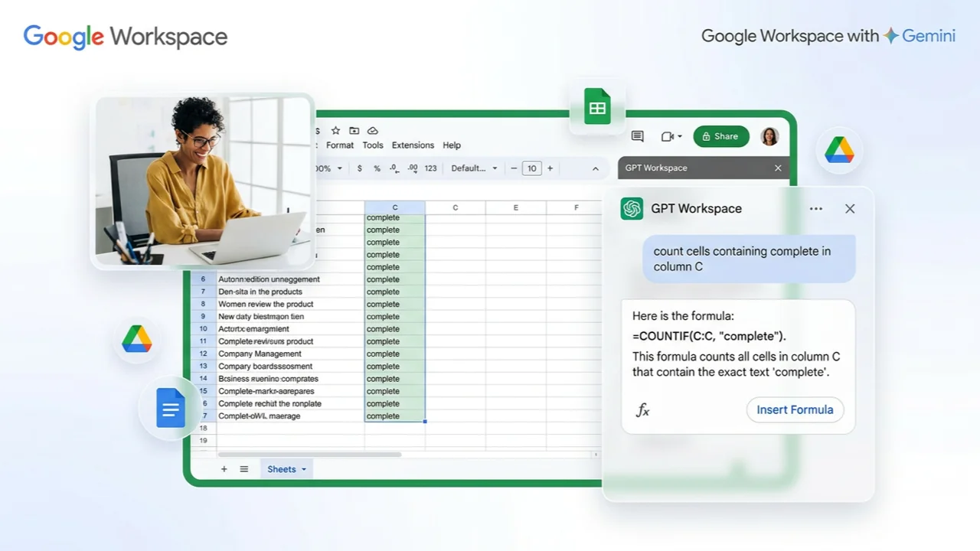Image resolution: width=980 pixels, height=551 pixels.
Task: Click the Google Workspace logo
Action: [126, 37]
